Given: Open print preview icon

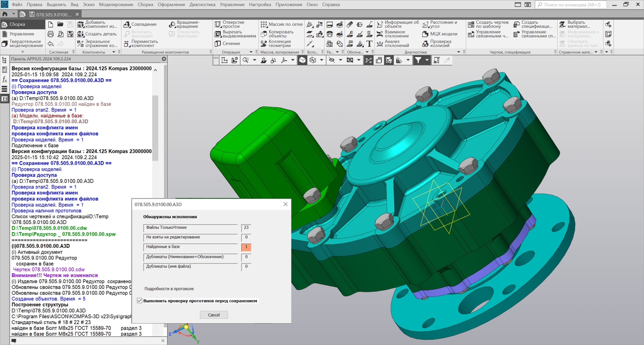Looking at the screenshot, I should 60,34.
